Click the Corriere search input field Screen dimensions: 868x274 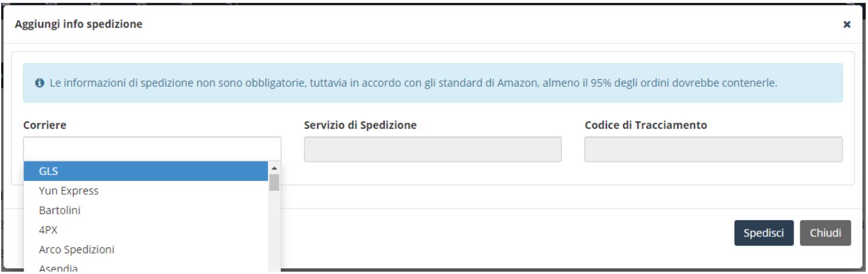coord(152,149)
